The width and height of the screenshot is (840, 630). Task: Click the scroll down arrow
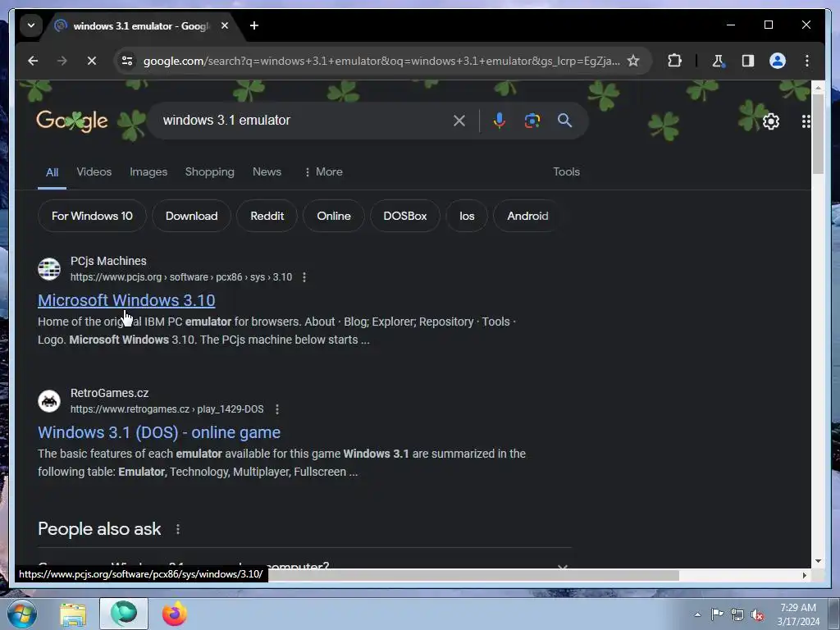(x=818, y=561)
